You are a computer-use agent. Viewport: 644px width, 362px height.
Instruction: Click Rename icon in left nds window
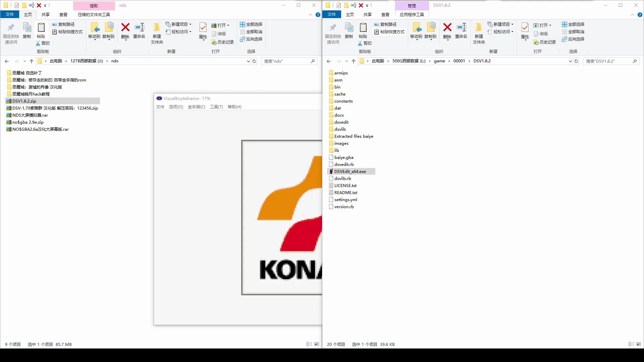(139, 31)
